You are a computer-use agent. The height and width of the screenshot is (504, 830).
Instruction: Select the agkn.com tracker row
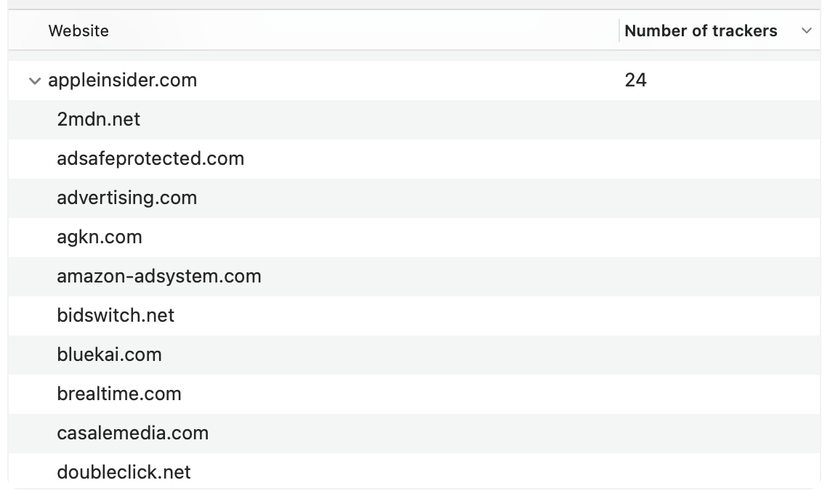[100, 237]
